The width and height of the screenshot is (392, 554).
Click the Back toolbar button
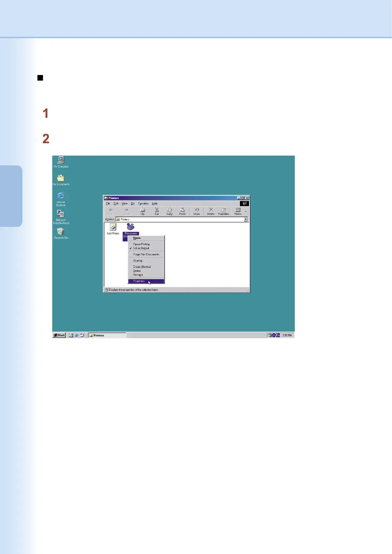point(111,211)
